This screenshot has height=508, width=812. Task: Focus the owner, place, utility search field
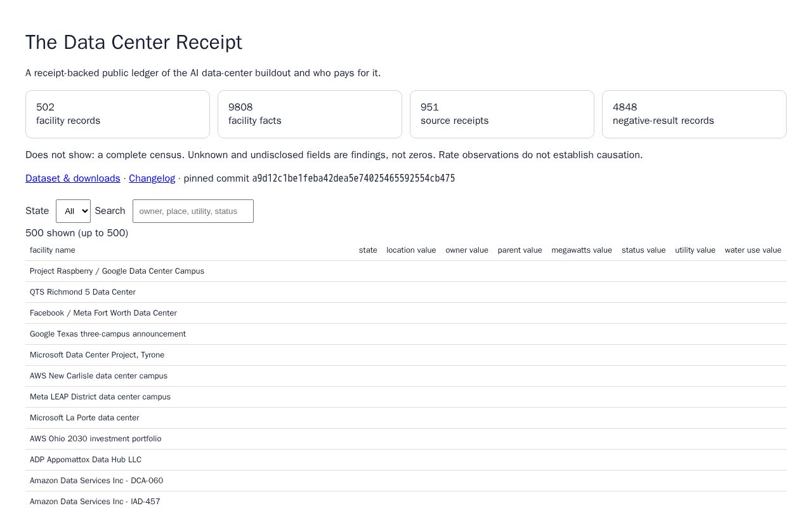tap(193, 211)
